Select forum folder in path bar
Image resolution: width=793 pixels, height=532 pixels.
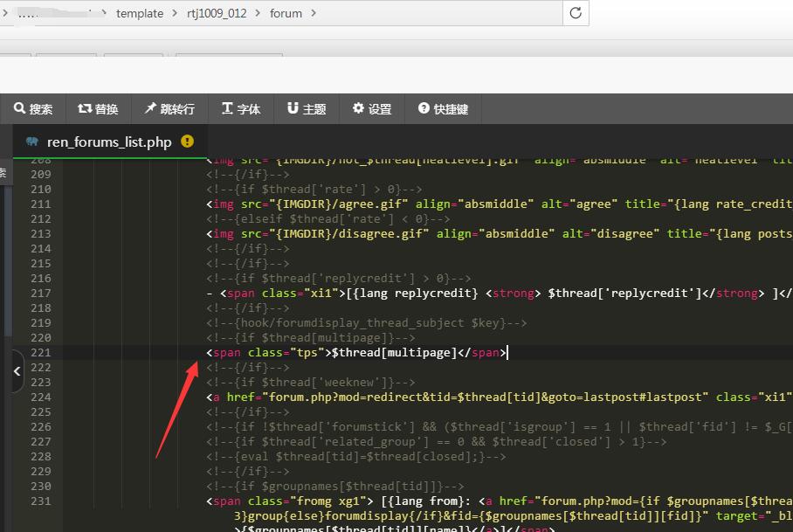286,13
